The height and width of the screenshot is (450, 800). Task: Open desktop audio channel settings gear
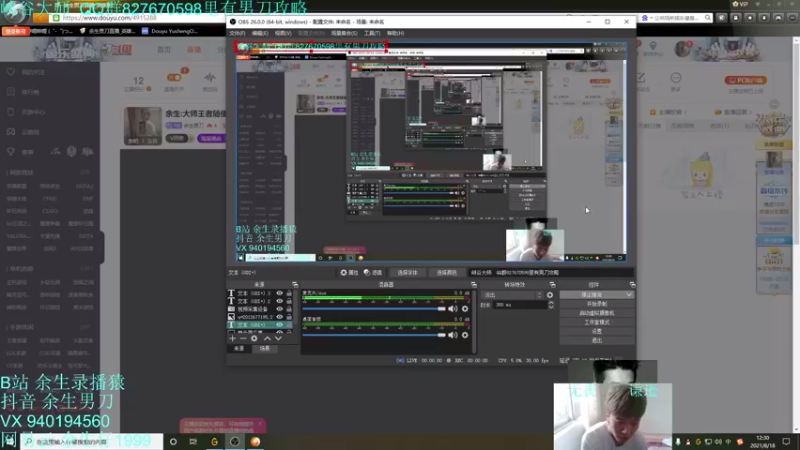465,335
